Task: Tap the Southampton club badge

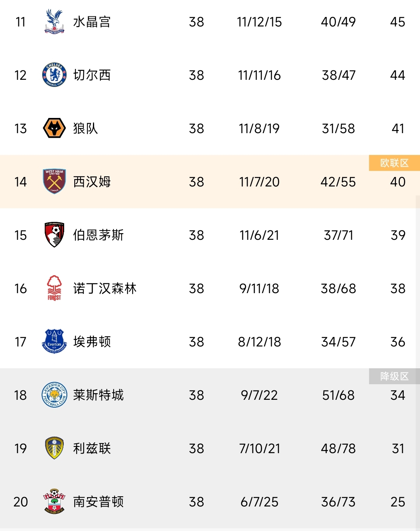Action: click(x=54, y=501)
